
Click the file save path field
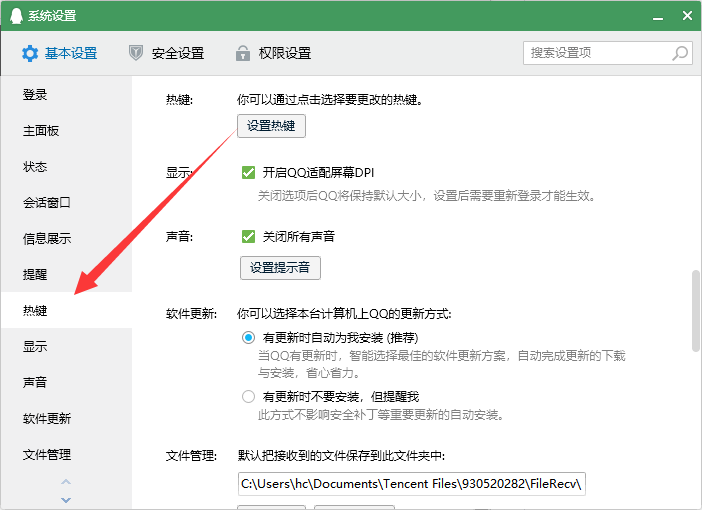(411, 484)
